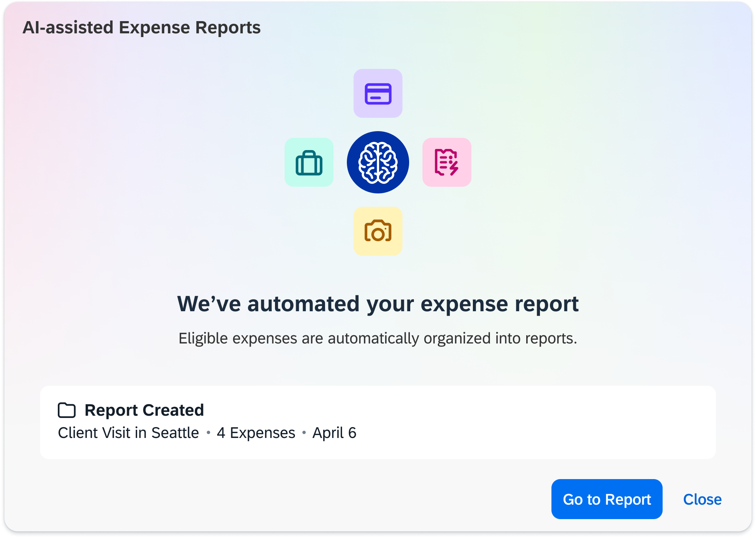Screen dimensions: 756x538
Task: Click the Report Created heading
Action: click(144, 409)
